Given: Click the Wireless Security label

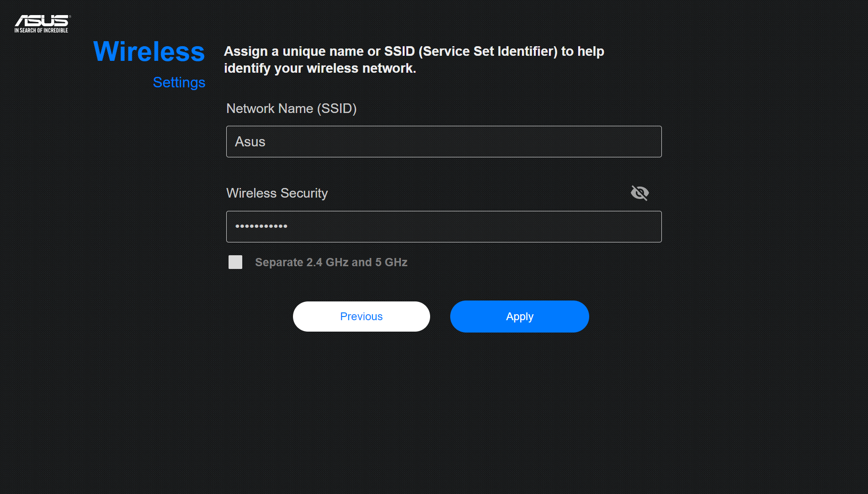Looking at the screenshot, I should (277, 193).
